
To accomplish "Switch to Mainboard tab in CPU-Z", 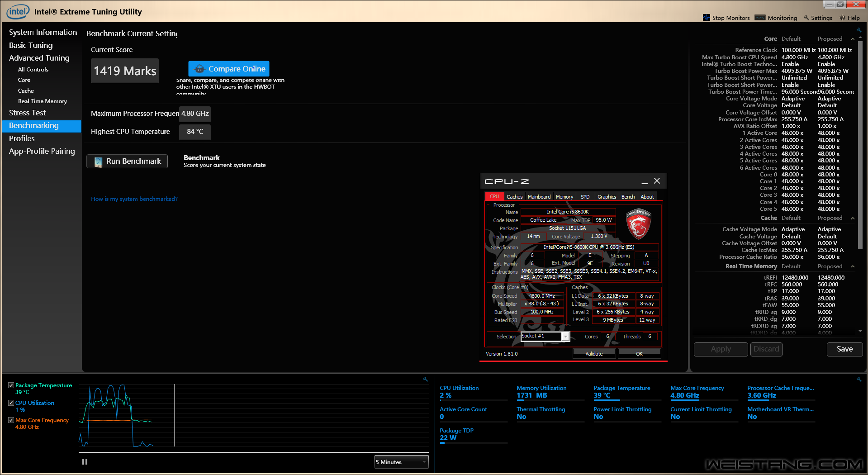I will (x=539, y=197).
